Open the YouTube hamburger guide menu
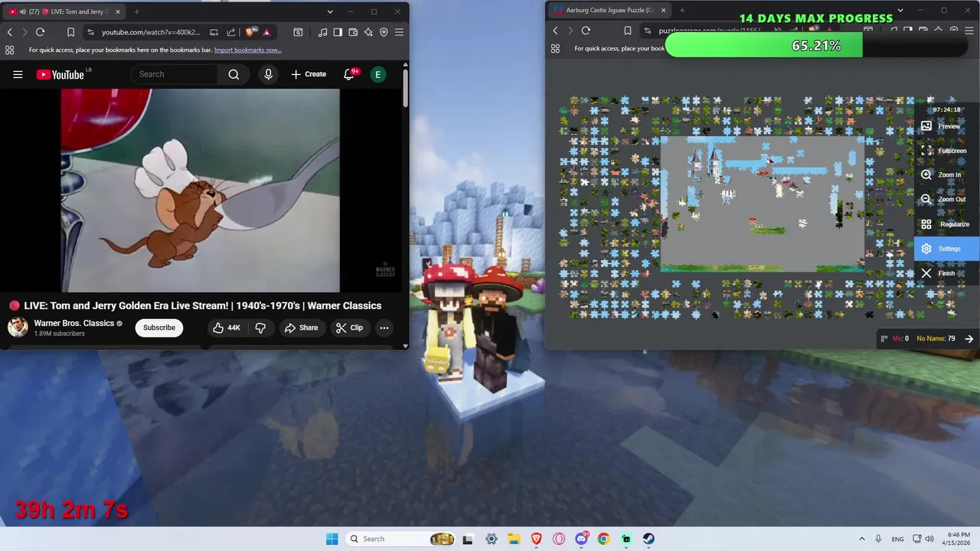The image size is (980, 551). click(x=18, y=74)
